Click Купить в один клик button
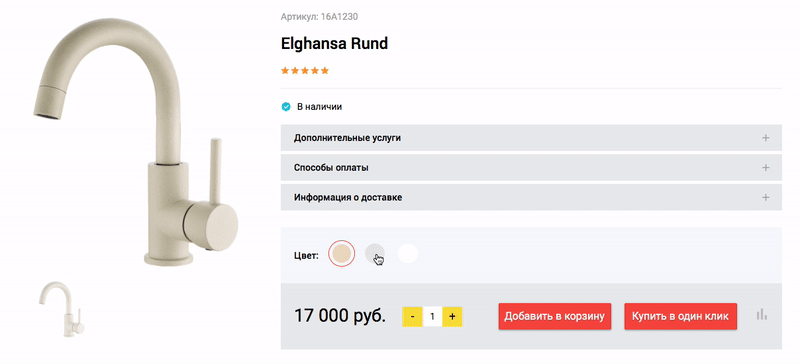 681,317
